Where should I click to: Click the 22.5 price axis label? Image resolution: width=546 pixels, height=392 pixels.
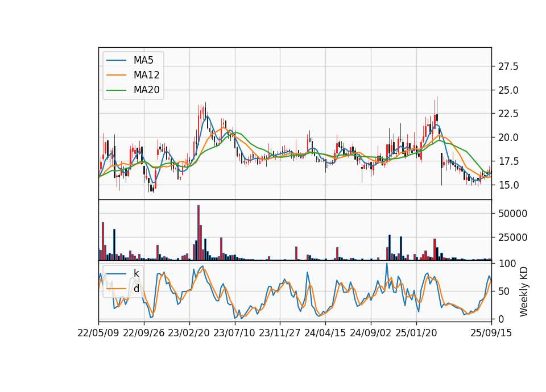point(508,114)
